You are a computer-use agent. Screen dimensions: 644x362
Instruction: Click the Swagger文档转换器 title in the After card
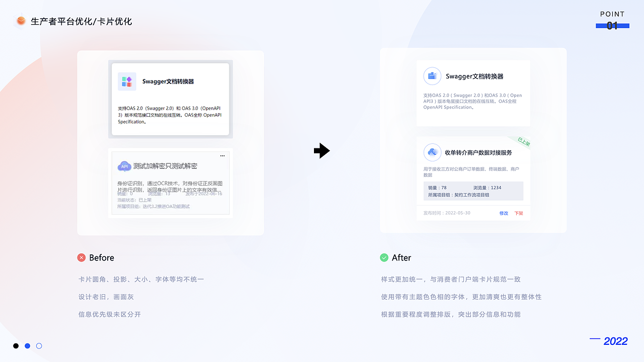(474, 76)
